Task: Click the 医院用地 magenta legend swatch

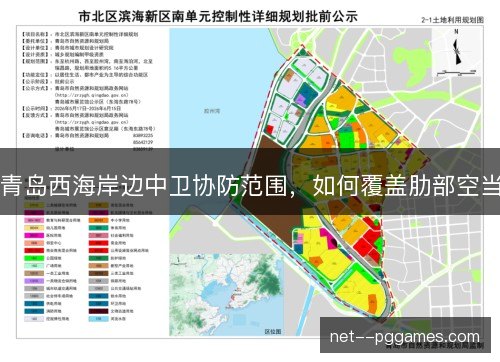Action: tap(34, 236)
